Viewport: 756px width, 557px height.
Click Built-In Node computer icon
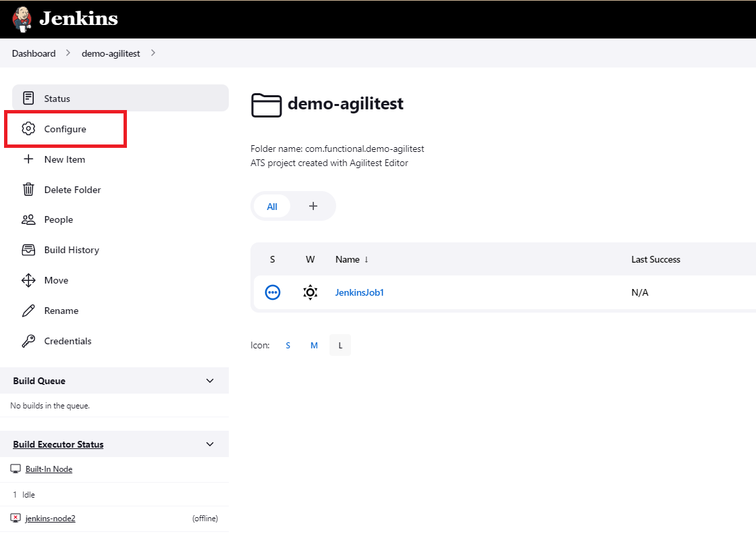click(x=16, y=469)
